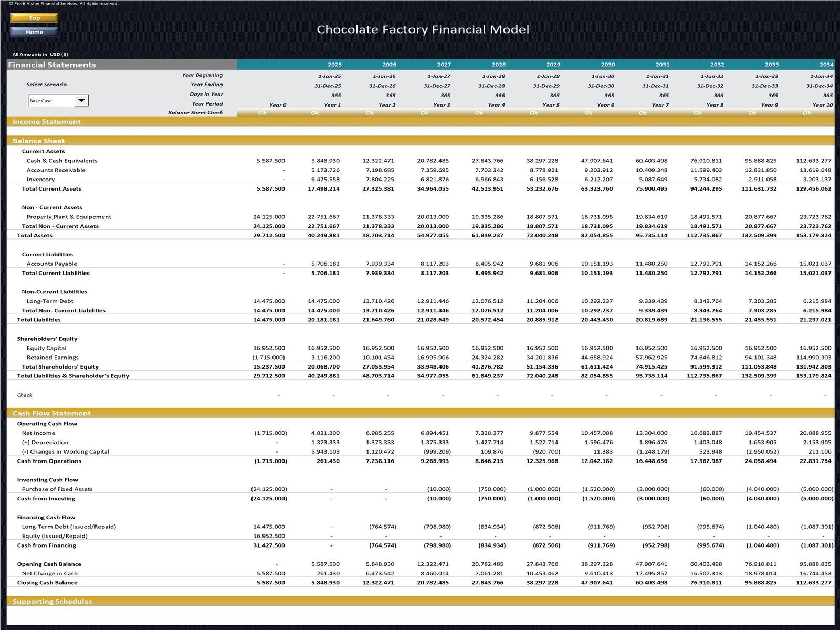Click the Chocolate Factory Financial Model title

pyautogui.click(x=423, y=29)
